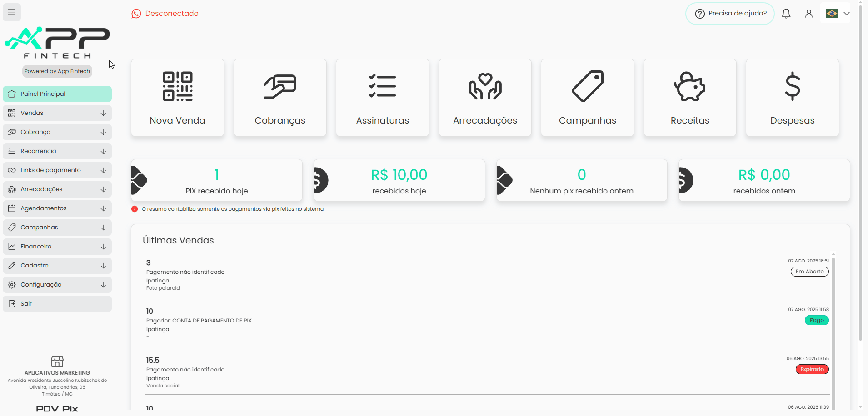Open the PIX recebido hoje summary card

point(217,180)
